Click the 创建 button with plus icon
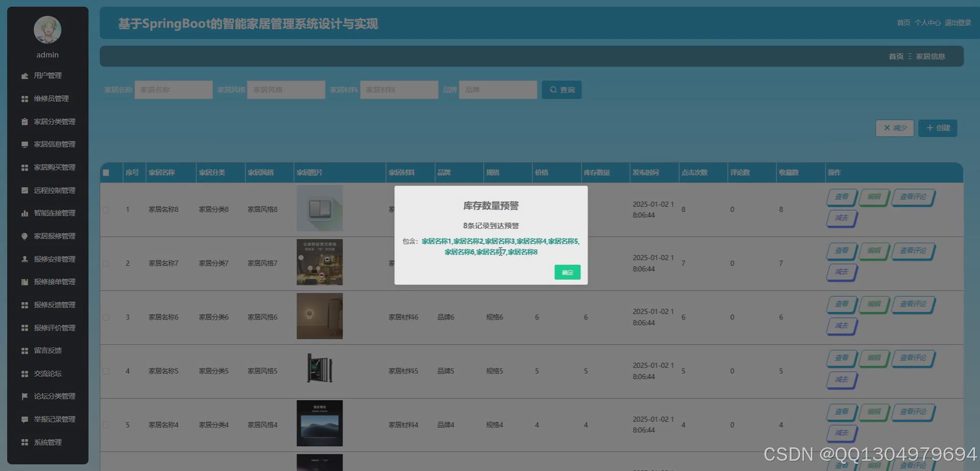 coord(938,128)
